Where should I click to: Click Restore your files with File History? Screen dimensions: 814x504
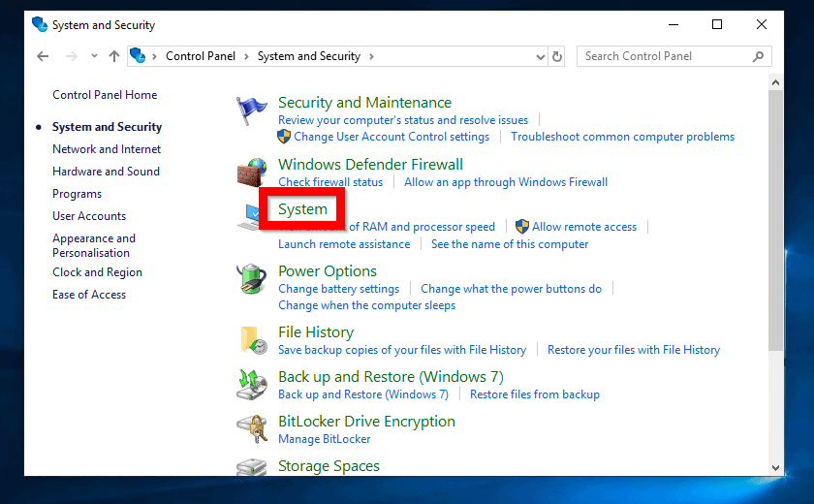(x=634, y=350)
